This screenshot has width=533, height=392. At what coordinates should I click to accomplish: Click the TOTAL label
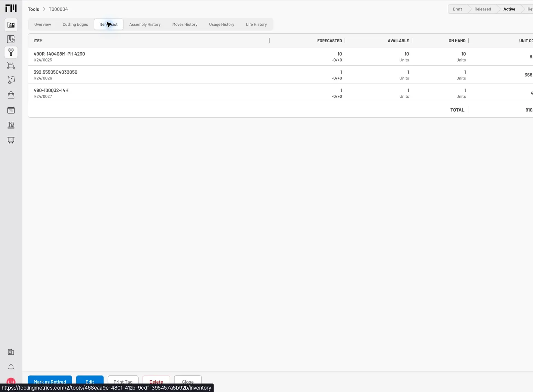point(457,110)
